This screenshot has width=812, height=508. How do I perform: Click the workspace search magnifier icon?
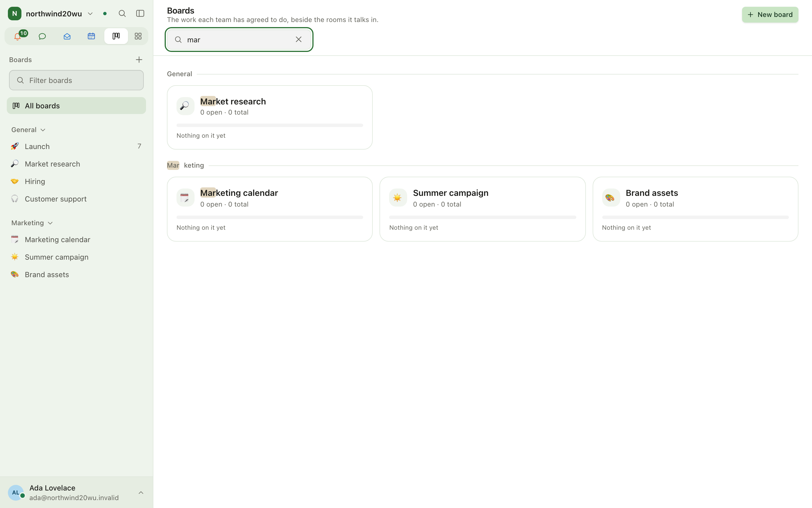(122, 14)
